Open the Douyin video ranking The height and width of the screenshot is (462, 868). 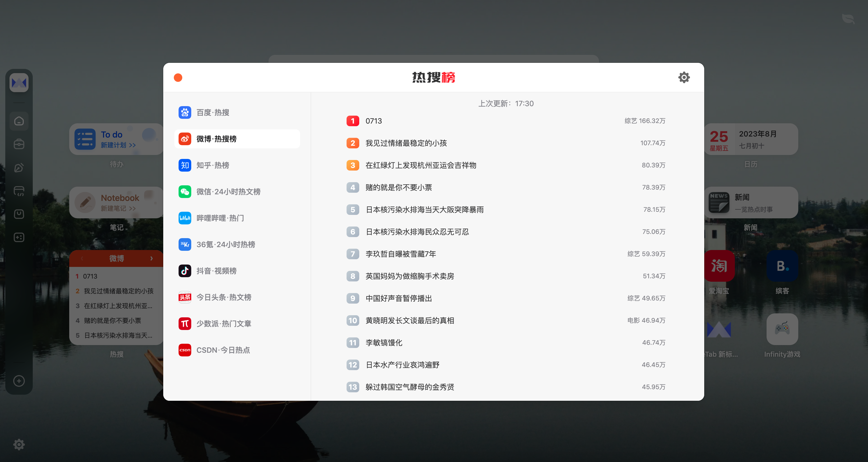point(216,271)
